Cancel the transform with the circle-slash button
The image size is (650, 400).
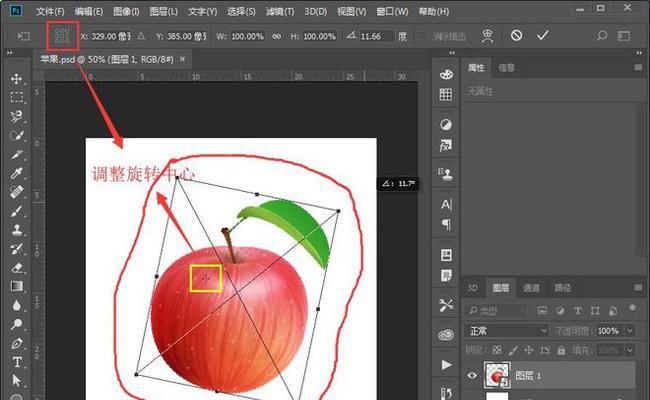click(516, 36)
